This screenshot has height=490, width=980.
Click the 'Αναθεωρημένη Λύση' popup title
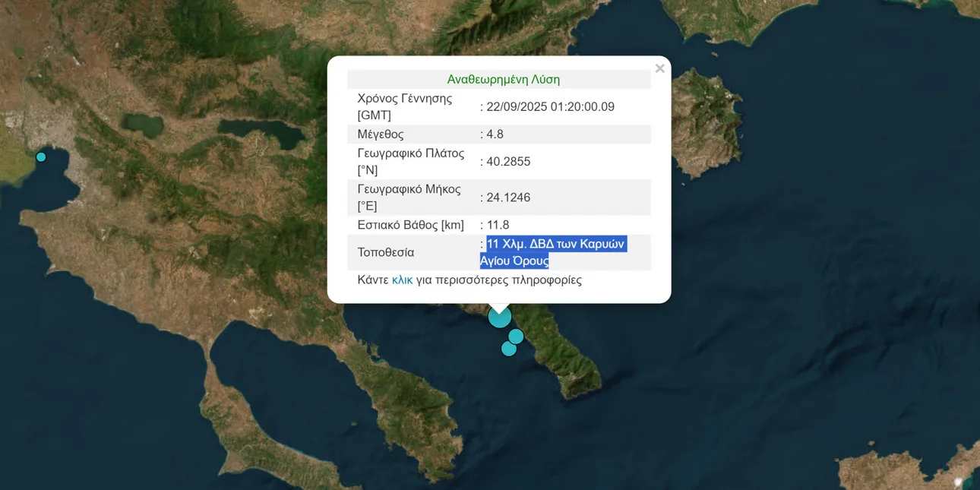point(503,80)
